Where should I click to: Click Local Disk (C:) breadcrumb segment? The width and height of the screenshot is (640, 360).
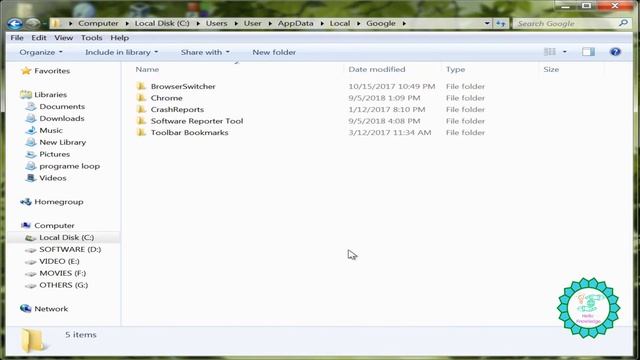tap(162, 23)
